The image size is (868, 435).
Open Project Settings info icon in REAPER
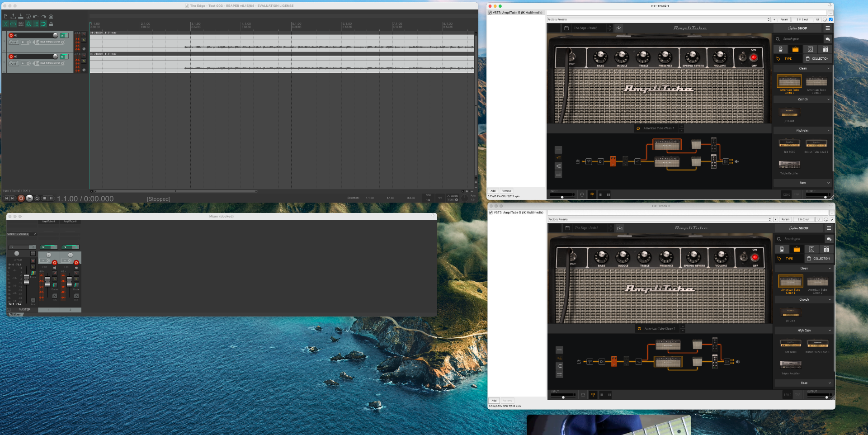pyautogui.click(x=28, y=16)
